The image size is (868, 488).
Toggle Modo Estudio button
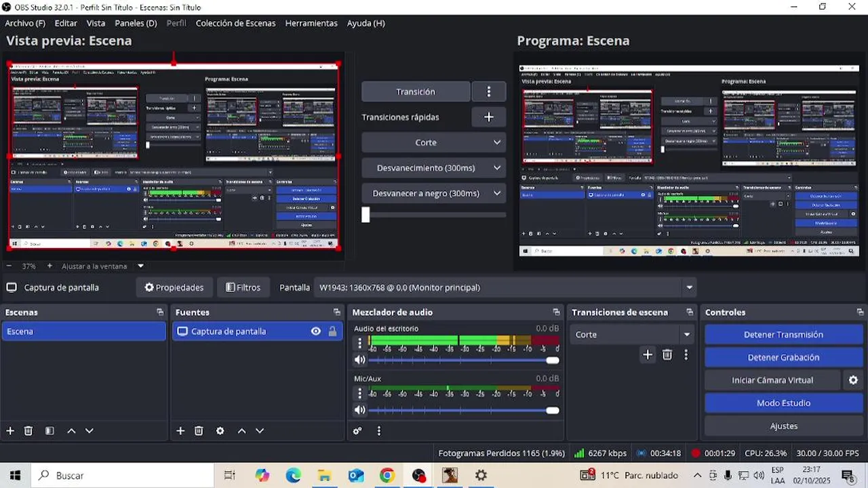point(783,403)
